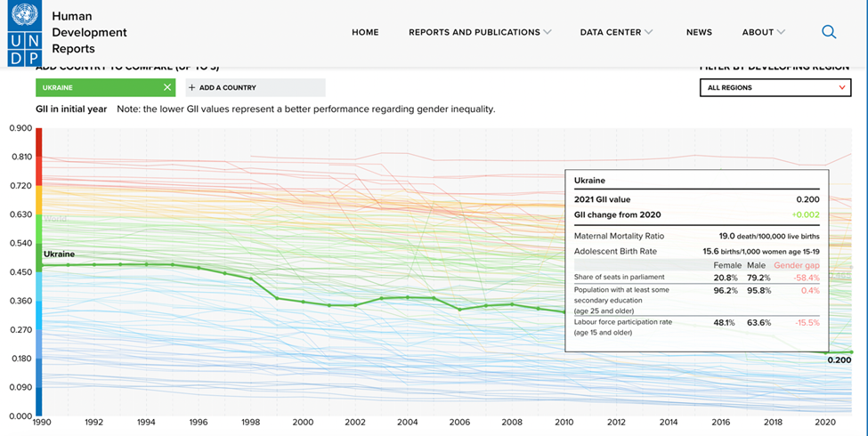Click Human Development Reports title
The width and height of the screenshot is (868, 436).
[89, 32]
